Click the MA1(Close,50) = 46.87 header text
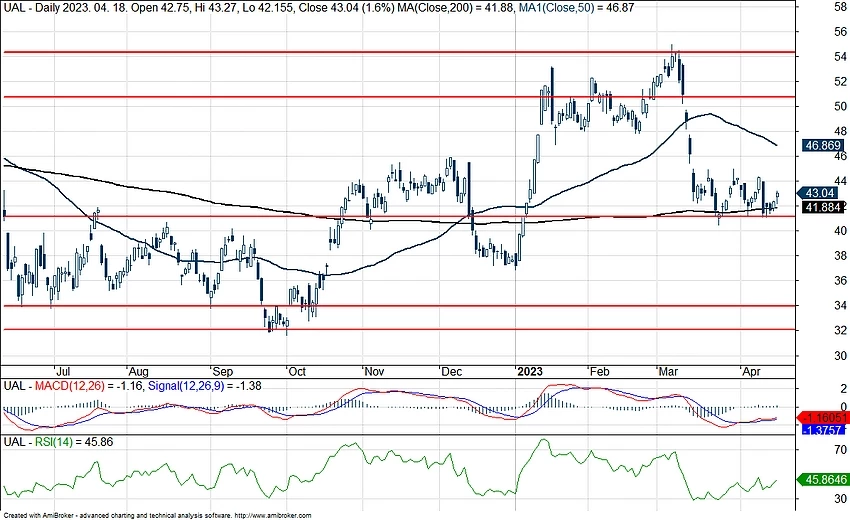This screenshot has height=520, width=850. [575, 8]
